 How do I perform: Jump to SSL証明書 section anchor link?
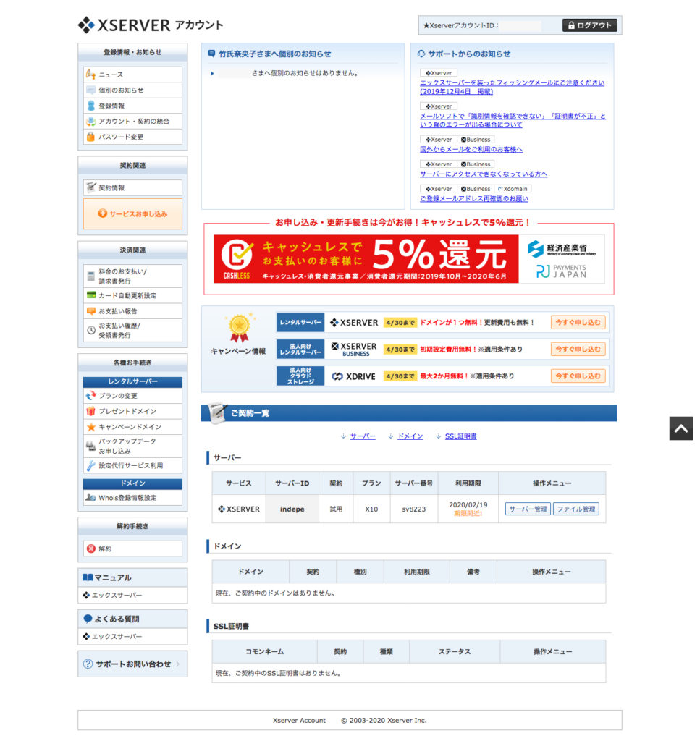(x=461, y=436)
